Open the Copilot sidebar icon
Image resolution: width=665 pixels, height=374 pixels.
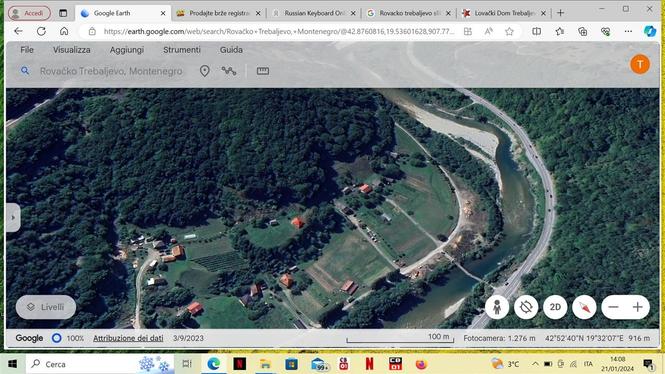650,31
